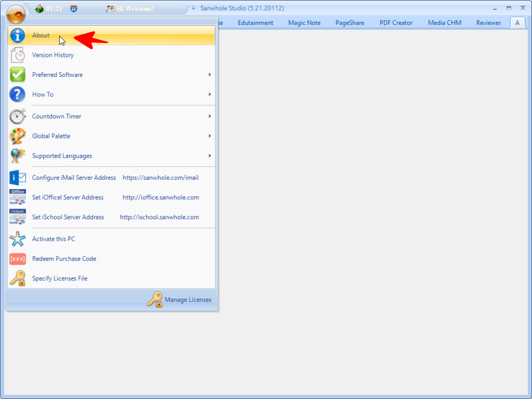Click the Hi Welcome! greeting text
Screen dimensions: 532x399
135,9
